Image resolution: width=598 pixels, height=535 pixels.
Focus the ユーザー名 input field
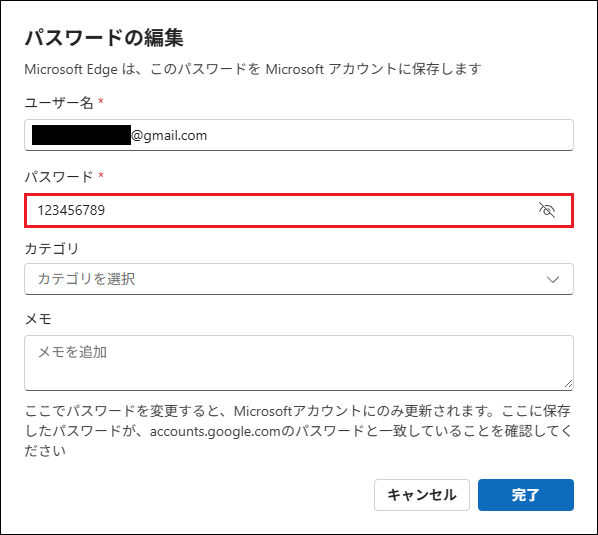point(299,135)
